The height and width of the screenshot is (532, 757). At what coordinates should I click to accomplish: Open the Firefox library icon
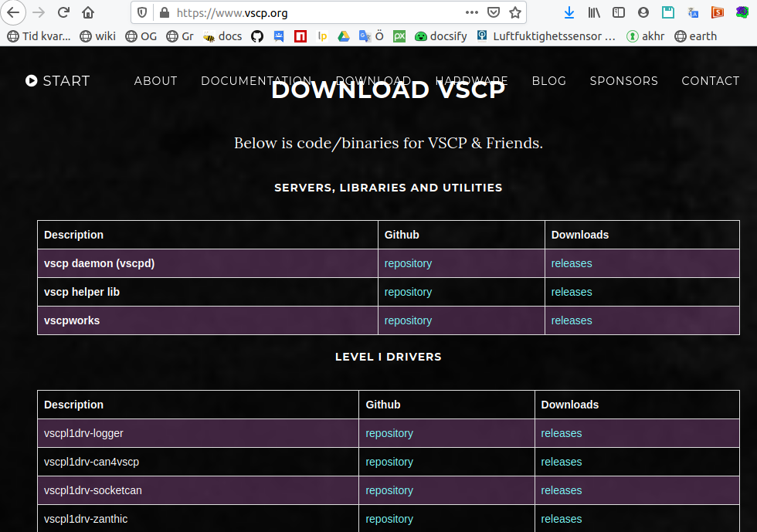coord(594,12)
